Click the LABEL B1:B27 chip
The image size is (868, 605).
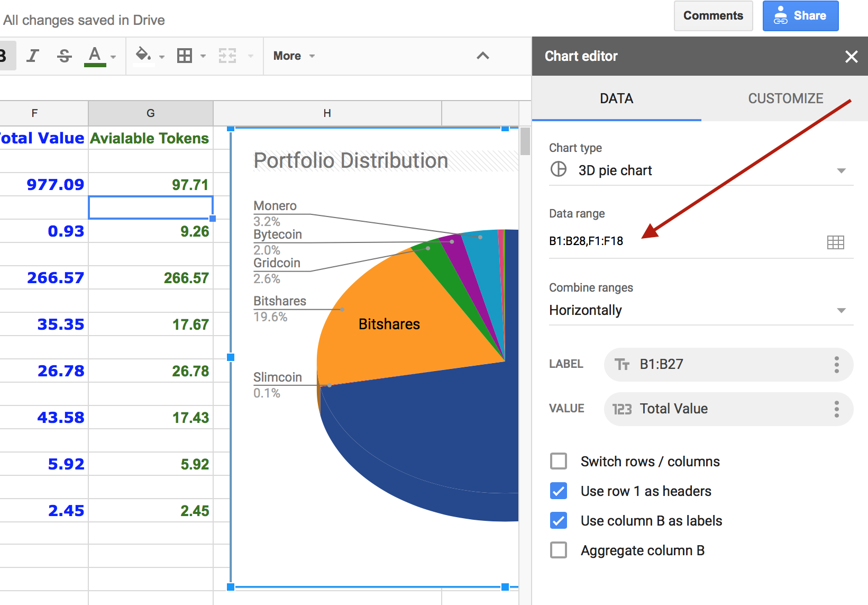728,365
